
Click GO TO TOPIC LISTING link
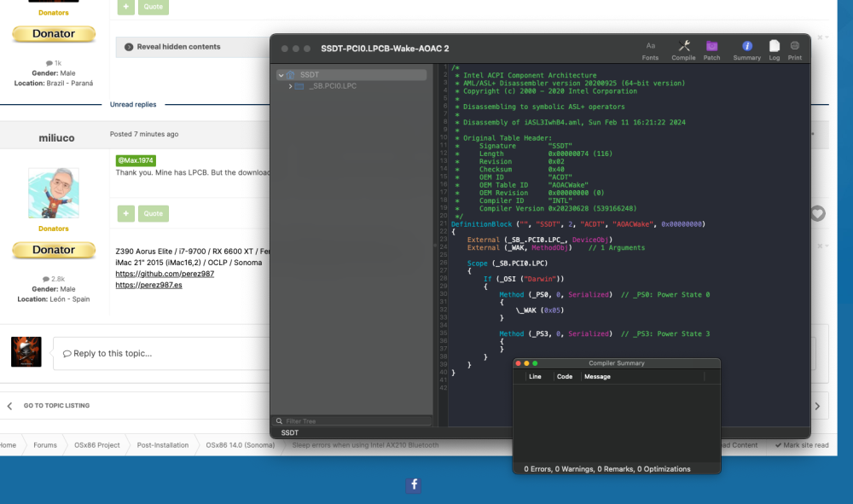click(56, 406)
